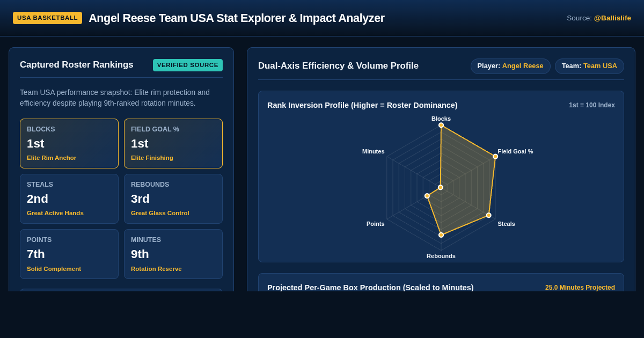The image size is (644, 338).
Task: Click the Captured Roster Rankings heading
Action: tap(77, 65)
